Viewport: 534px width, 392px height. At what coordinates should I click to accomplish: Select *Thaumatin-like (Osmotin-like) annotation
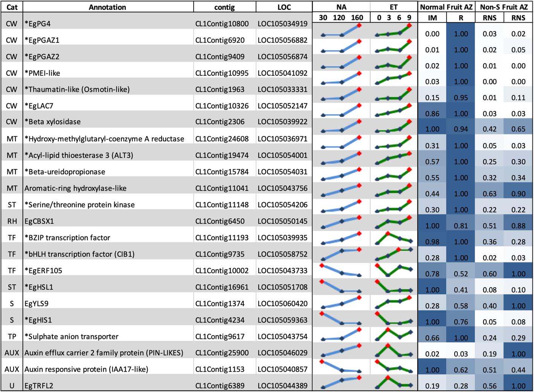click(x=77, y=90)
